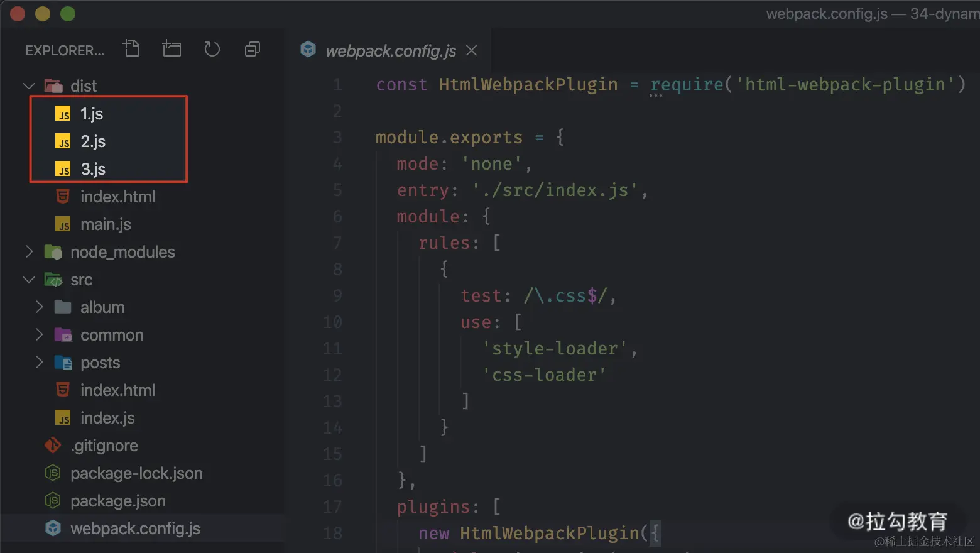The height and width of the screenshot is (553, 980).
Task: Click the 'css-loader' string on line 12
Action: 544,375
